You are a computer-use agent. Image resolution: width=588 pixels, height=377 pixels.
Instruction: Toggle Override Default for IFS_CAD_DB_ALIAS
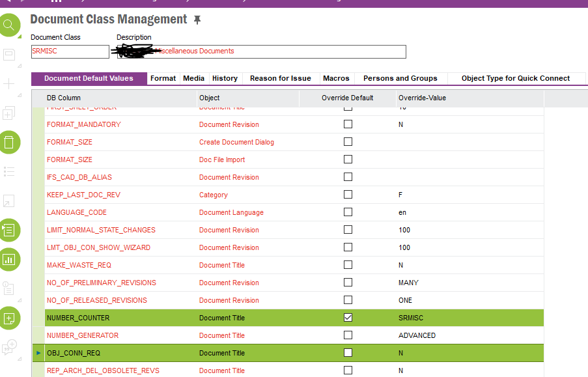click(348, 176)
